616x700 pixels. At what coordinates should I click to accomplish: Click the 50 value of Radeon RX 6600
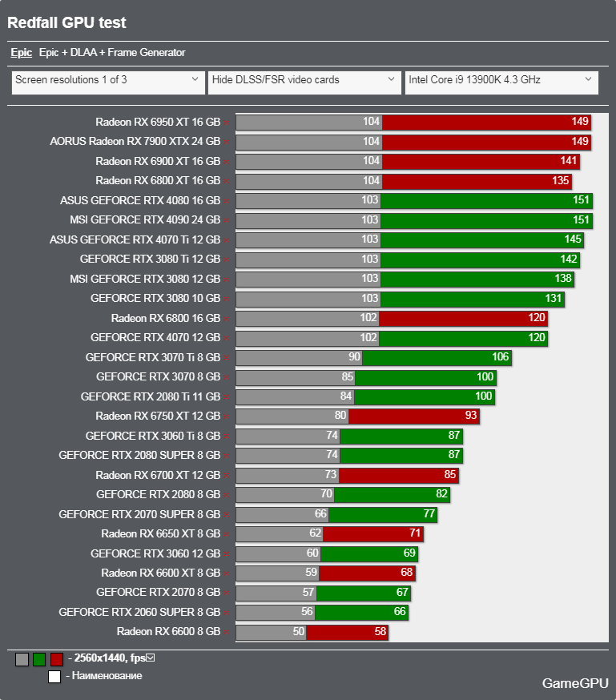tap(298, 632)
